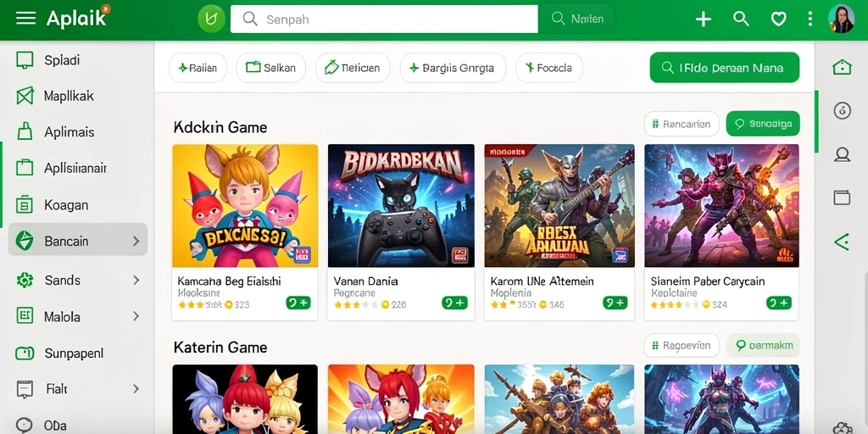Click the star rating under Vanan Dania
This screenshot has width=868, height=434.
click(357, 304)
